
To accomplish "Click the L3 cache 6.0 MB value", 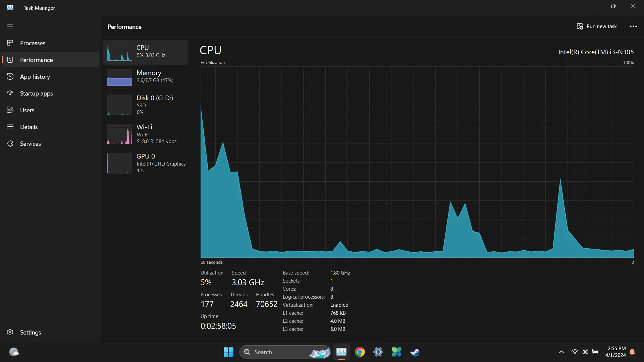I will [x=338, y=329].
